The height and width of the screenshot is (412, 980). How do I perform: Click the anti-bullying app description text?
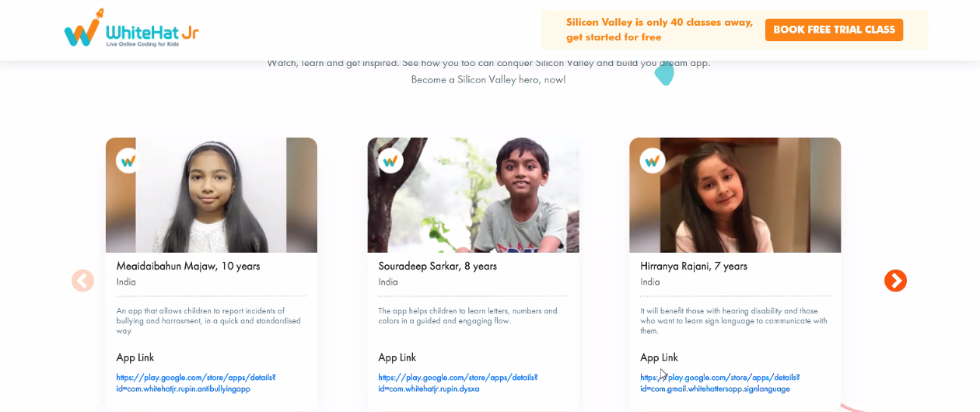tap(208, 320)
